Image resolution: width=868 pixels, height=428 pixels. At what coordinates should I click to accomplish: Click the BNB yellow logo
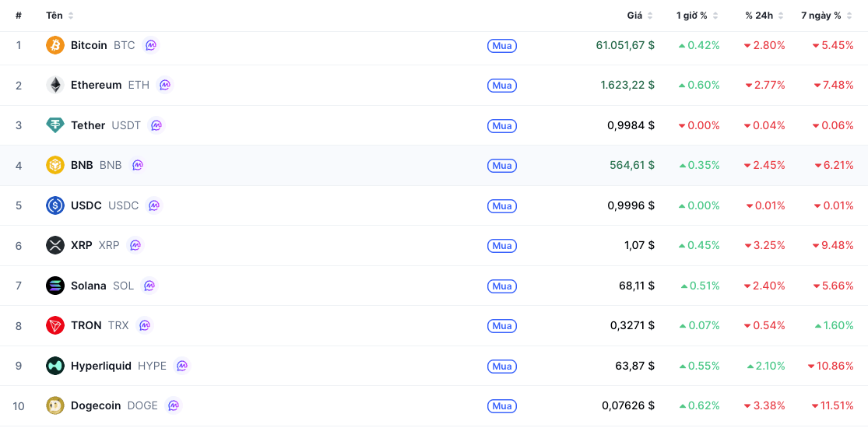pyautogui.click(x=55, y=165)
